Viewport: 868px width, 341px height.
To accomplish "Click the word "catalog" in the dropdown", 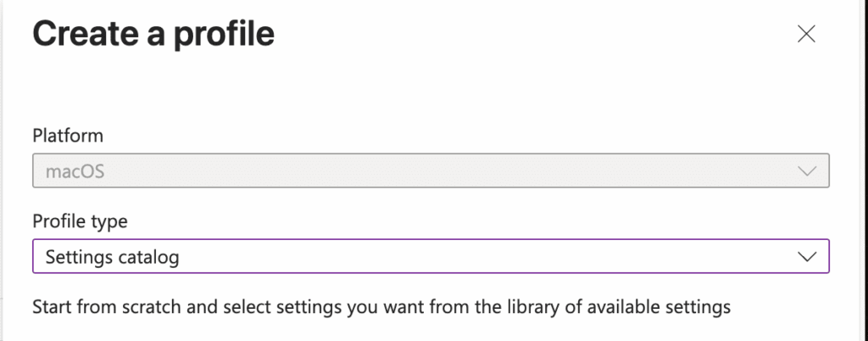I will 150,256.
